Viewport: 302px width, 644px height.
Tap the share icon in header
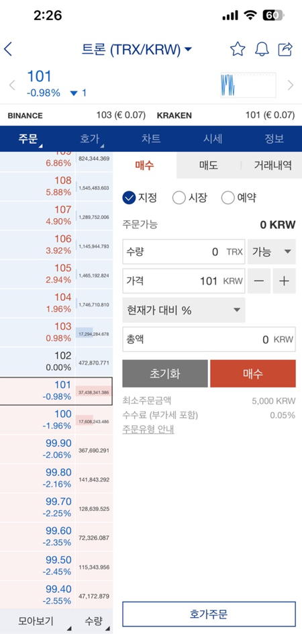tap(285, 49)
